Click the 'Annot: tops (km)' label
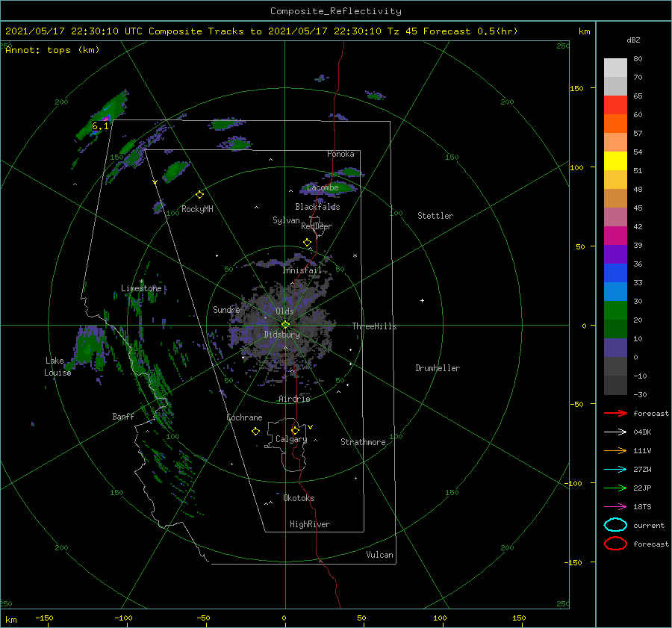 [52, 50]
